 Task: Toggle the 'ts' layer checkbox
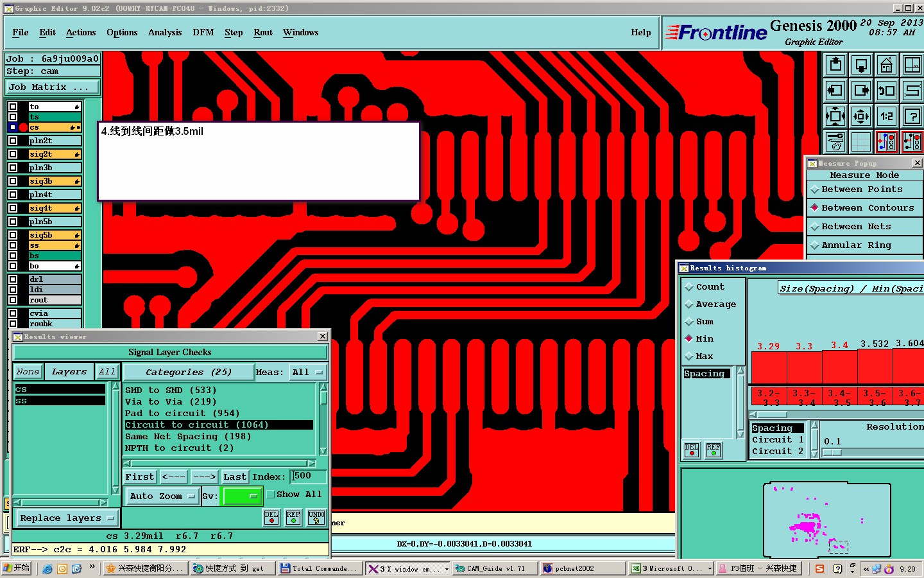pyautogui.click(x=13, y=117)
